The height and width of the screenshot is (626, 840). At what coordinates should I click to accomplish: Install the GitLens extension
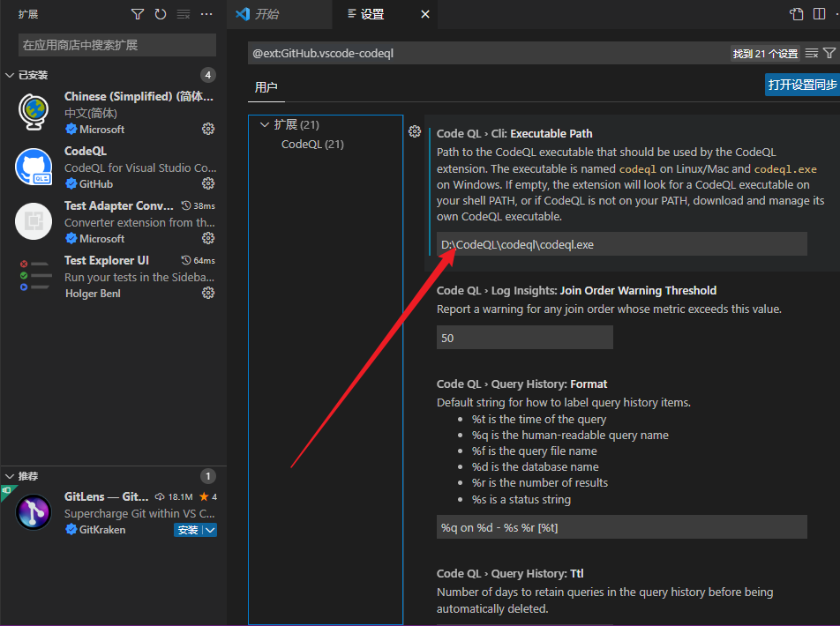click(x=188, y=530)
